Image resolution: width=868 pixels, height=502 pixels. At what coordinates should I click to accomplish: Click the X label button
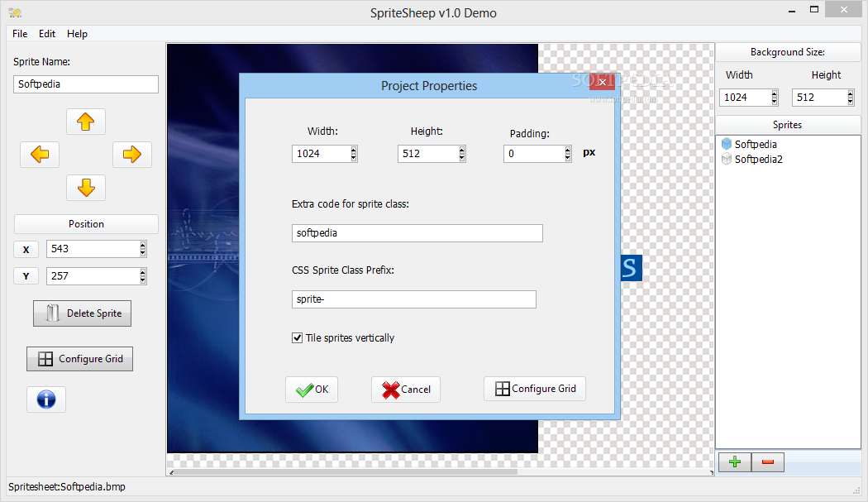(26, 249)
